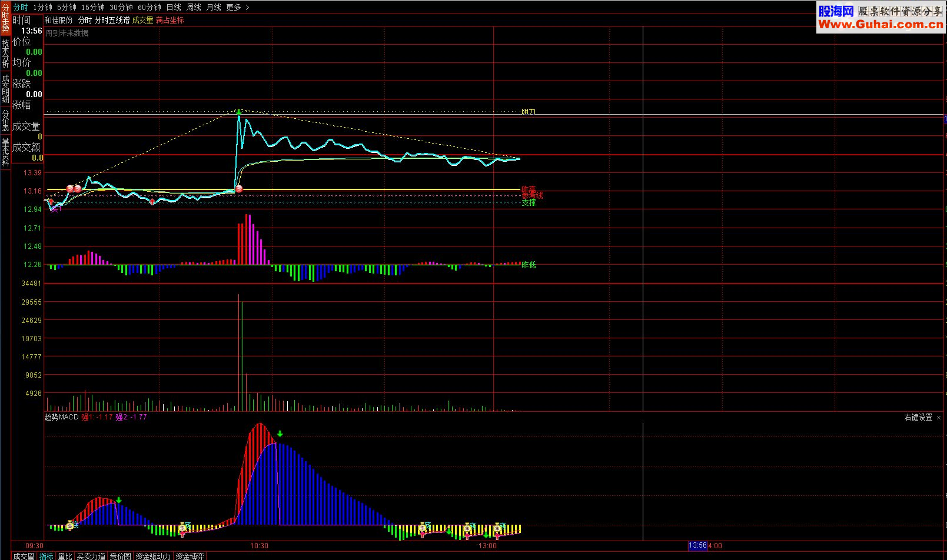Click the 强2: -1.77 value
947x560 pixels.
[131, 417]
